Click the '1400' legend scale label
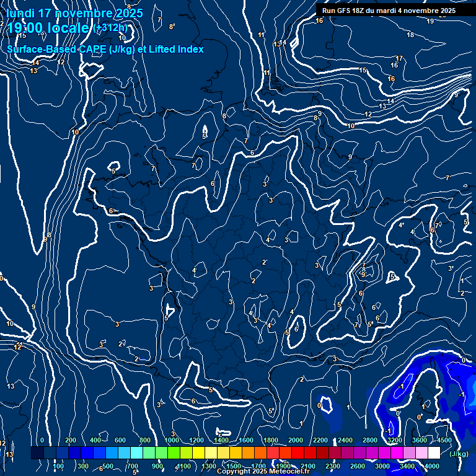The image size is (476, 476). point(221,440)
